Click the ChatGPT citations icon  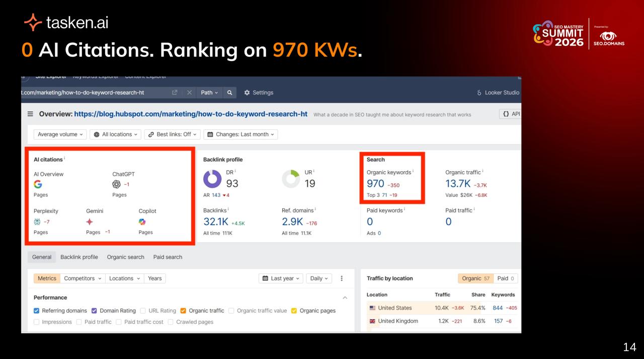click(116, 184)
